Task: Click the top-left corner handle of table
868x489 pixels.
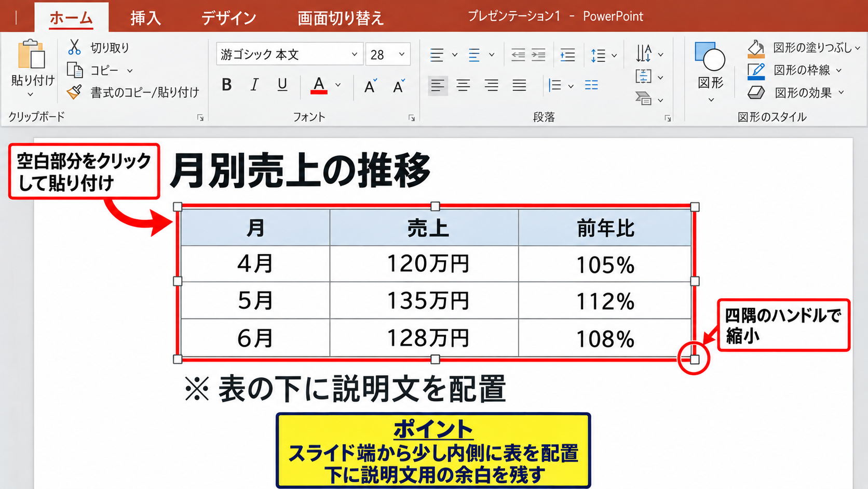Action: pyautogui.click(x=178, y=207)
